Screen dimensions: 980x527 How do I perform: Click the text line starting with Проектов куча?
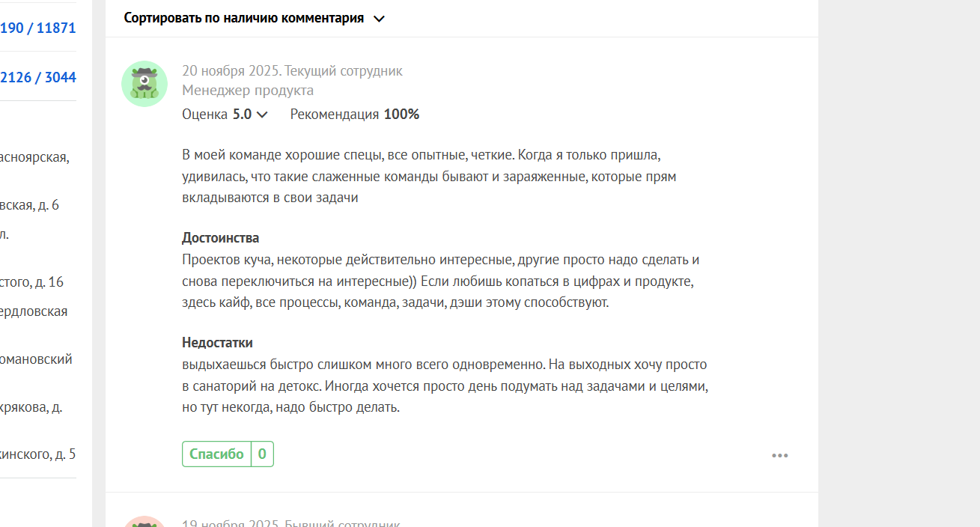pyautogui.click(x=441, y=260)
